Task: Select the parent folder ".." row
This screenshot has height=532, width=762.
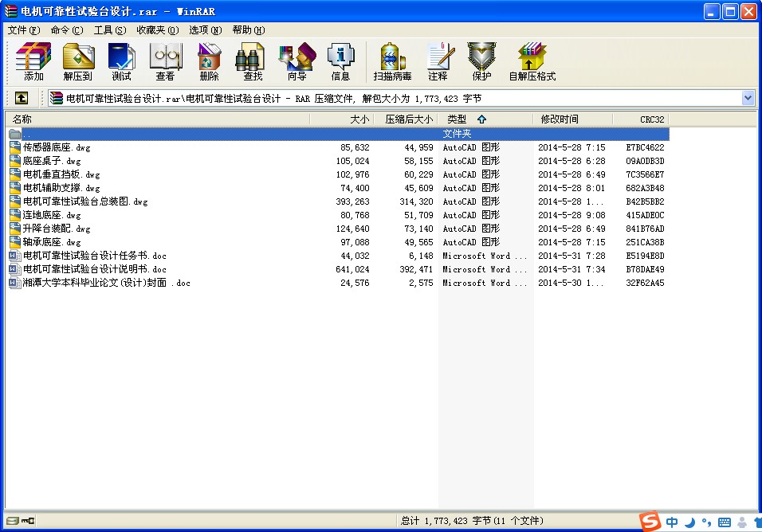Action: pos(28,134)
